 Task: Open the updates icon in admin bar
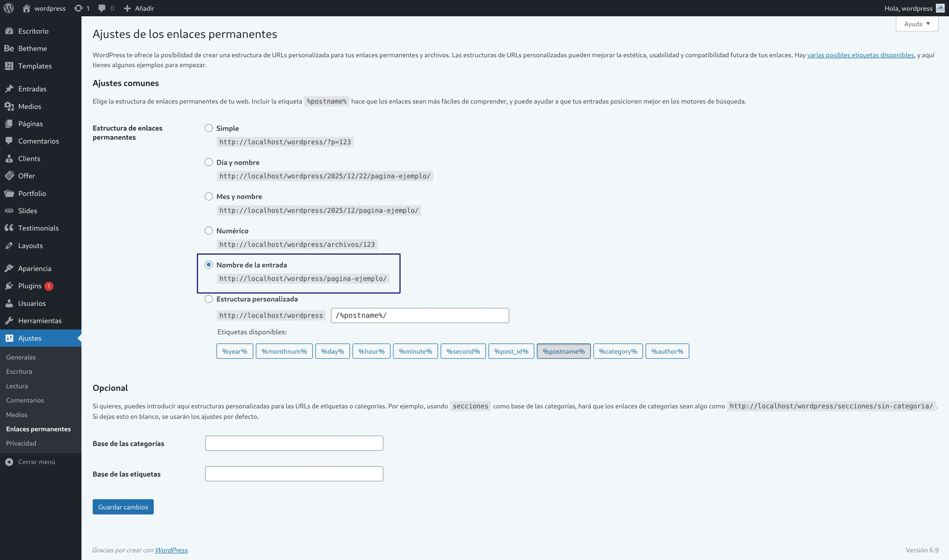[x=78, y=8]
